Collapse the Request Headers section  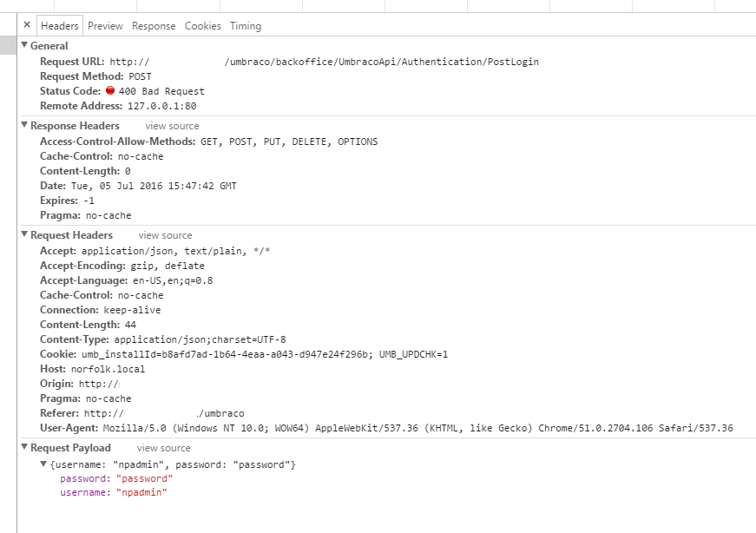coord(24,235)
